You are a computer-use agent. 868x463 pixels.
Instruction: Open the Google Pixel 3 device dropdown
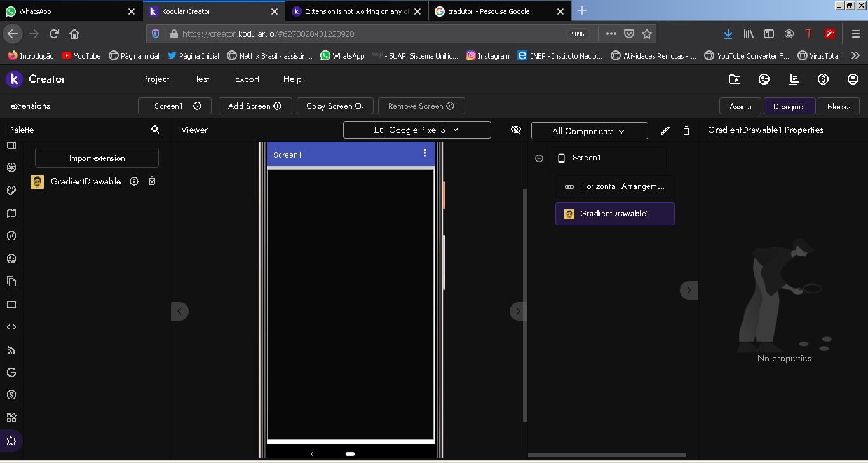click(x=417, y=130)
